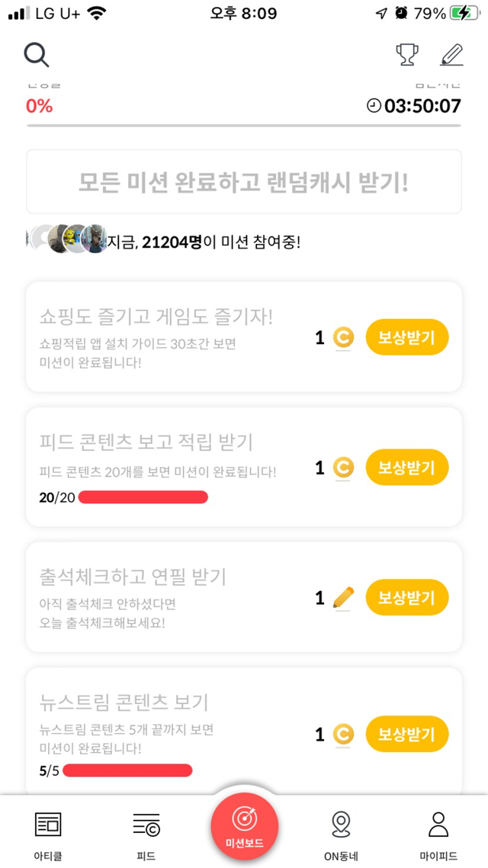Tap the random cash banner button
The height and width of the screenshot is (868, 488).
point(244,182)
